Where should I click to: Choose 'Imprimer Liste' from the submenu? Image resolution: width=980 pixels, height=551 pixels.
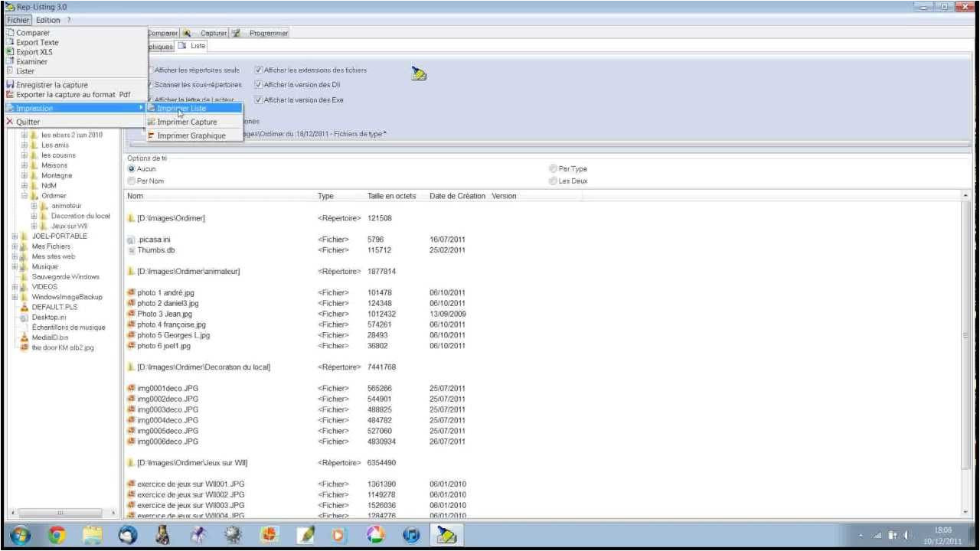coord(194,109)
